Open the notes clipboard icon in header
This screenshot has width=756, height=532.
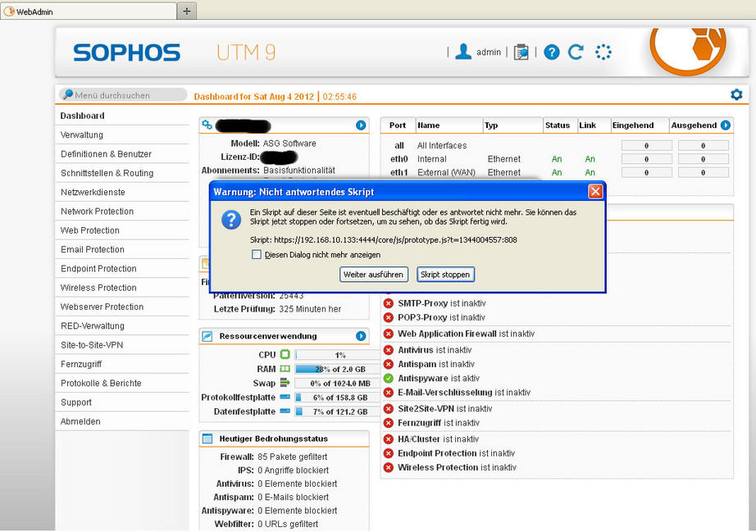[521, 52]
